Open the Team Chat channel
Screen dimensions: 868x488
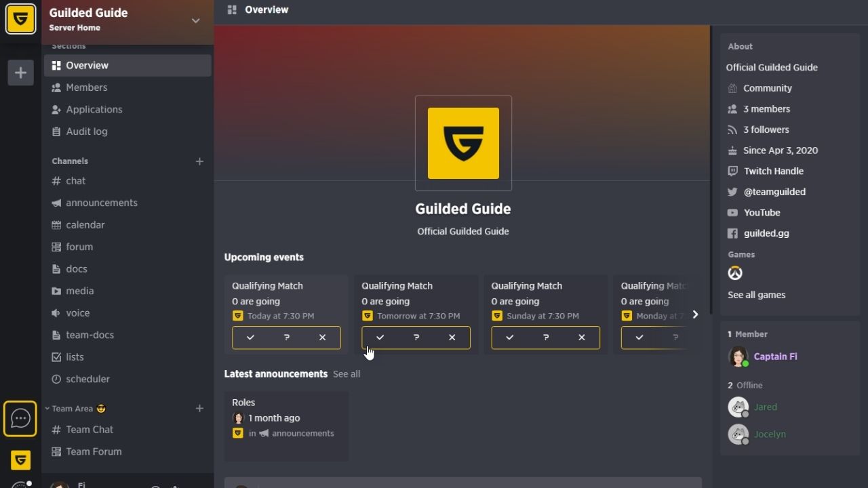coord(127,430)
